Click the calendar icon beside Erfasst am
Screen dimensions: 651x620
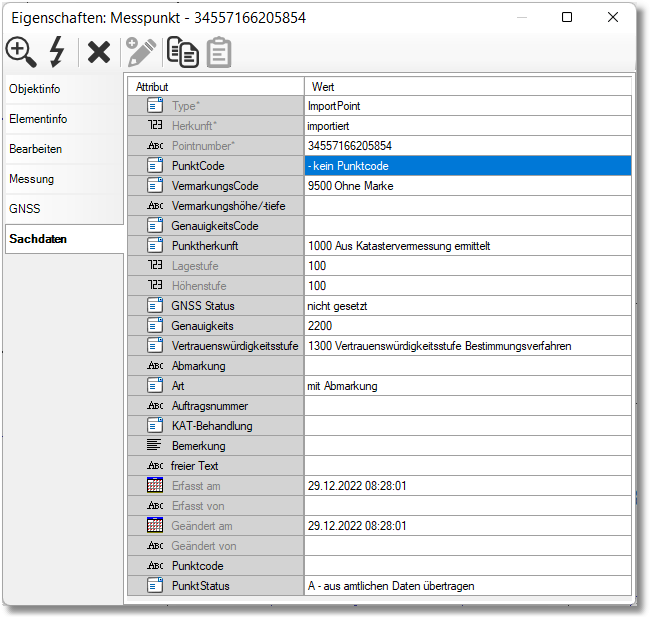pyautogui.click(x=155, y=486)
